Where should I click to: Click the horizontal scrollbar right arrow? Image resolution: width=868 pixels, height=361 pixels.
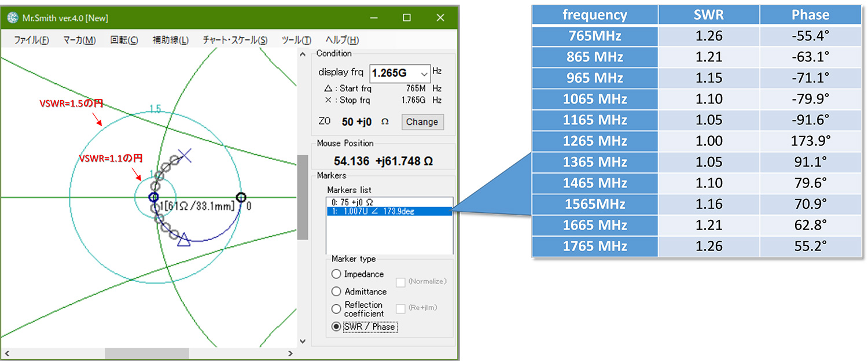coord(290,353)
